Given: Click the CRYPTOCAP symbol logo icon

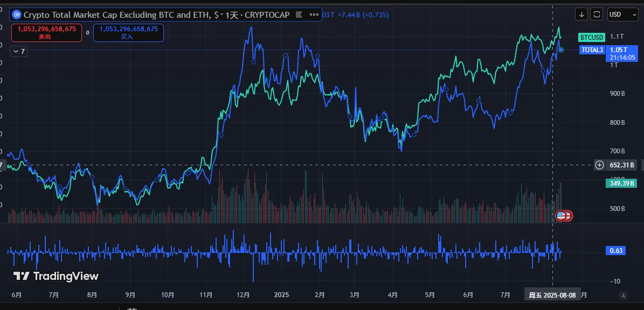Looking at the screenshot, I should click(16, 15).
